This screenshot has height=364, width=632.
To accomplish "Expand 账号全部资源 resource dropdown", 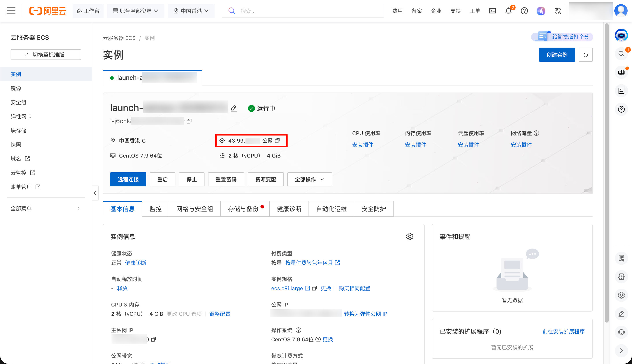I will [x=136, y=11].
